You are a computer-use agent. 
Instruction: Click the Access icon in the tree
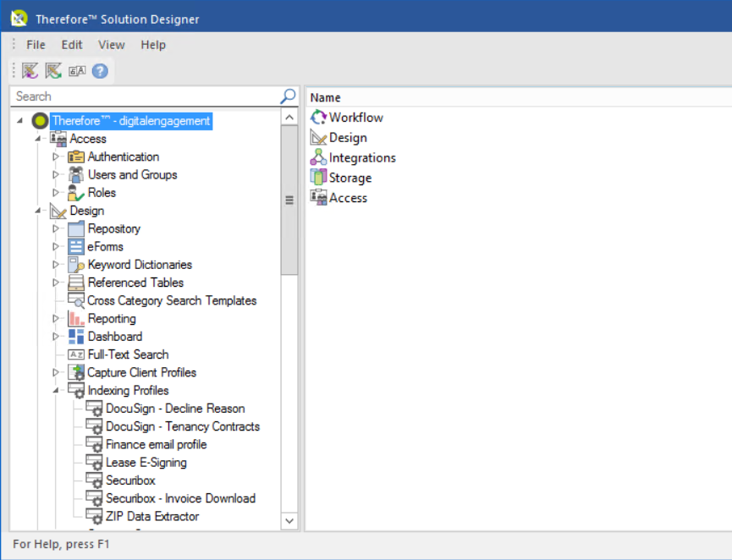click(x=58, y=139)
